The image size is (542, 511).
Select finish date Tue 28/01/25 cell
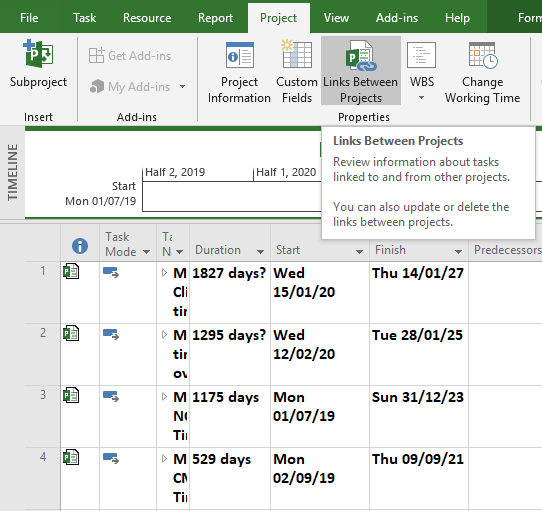point(419,354)
